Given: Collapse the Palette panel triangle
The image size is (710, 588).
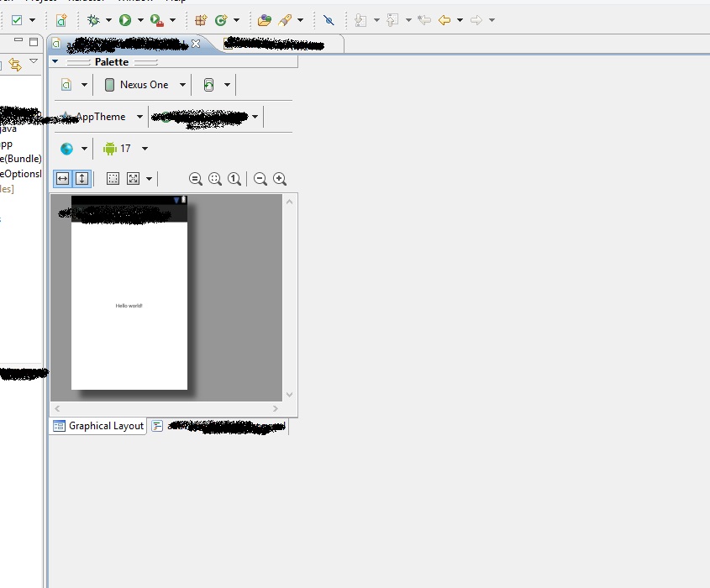Looking at the screenshot, I should pos(55,62).
